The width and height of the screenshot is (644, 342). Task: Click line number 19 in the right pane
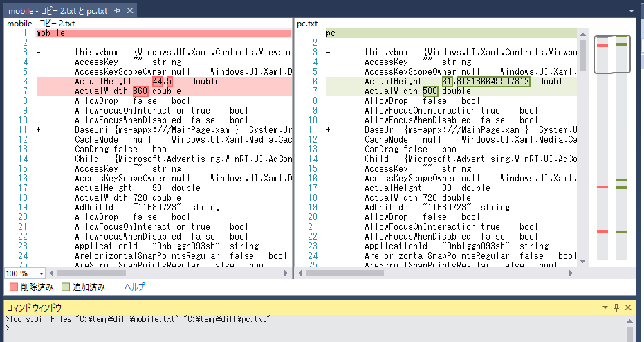[313, 207]
